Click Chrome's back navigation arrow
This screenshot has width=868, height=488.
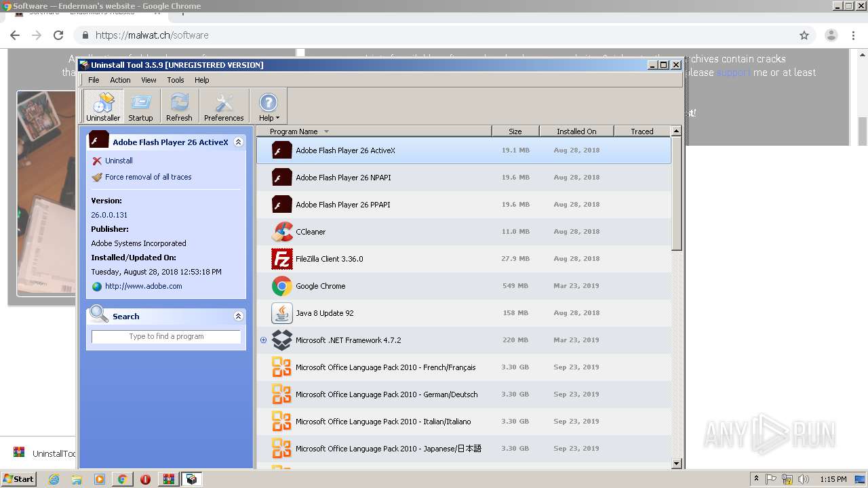[15, 35]
